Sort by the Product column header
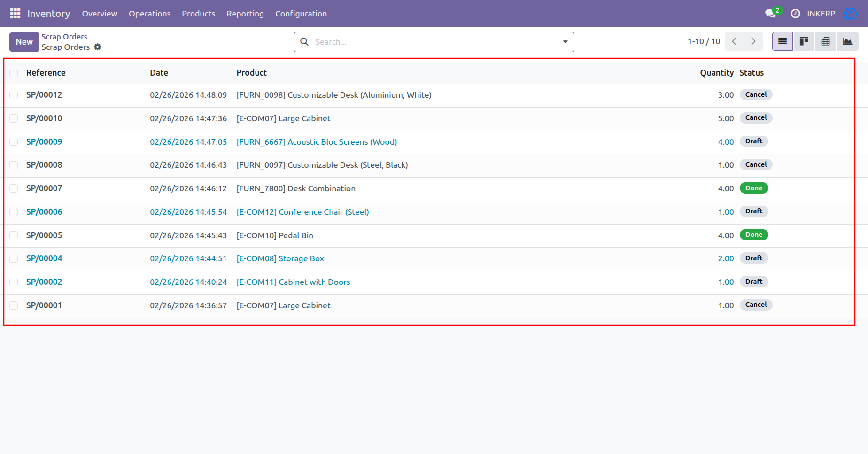This screenshot has width=868, height=454. point(251,73)
